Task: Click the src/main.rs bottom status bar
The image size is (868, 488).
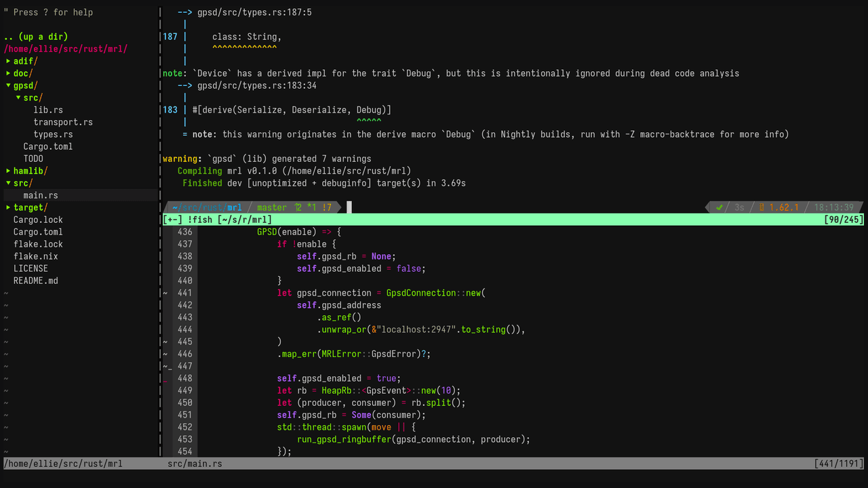Action: [195, 464]
